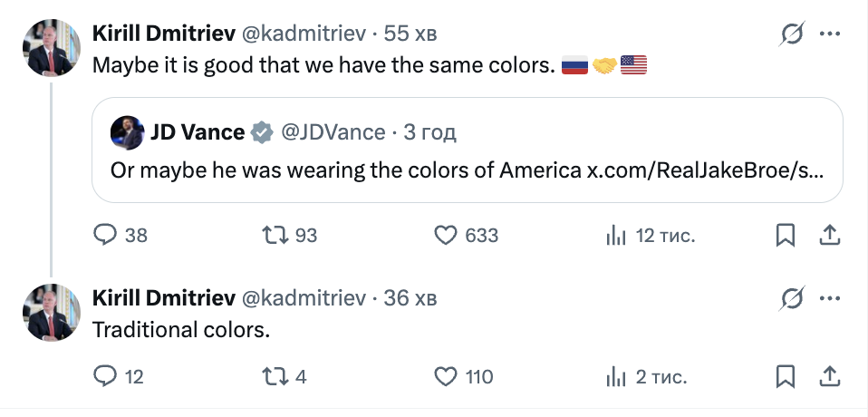The height and width of the screenshot is (417, 868).
Task: Share the Traditional colors tweet
Action: [829, 375]
